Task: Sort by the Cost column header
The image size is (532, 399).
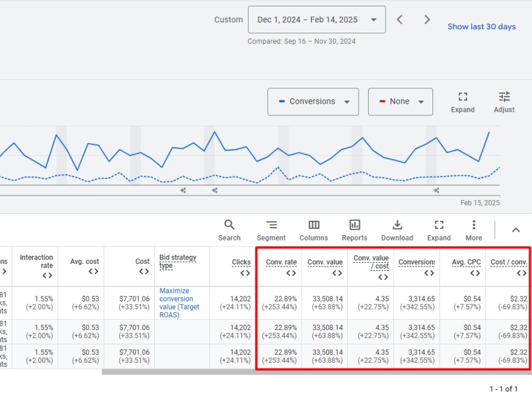Action: (x=143, y=261)
